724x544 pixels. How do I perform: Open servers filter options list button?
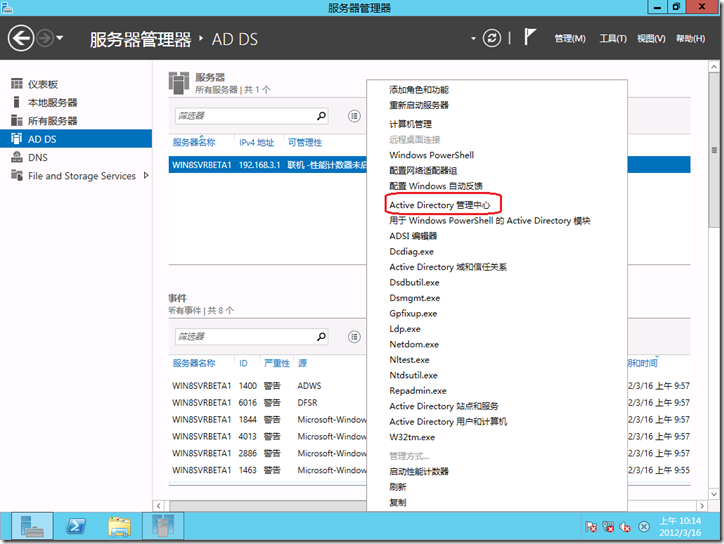pyautogui.click(x=354, y=116)
